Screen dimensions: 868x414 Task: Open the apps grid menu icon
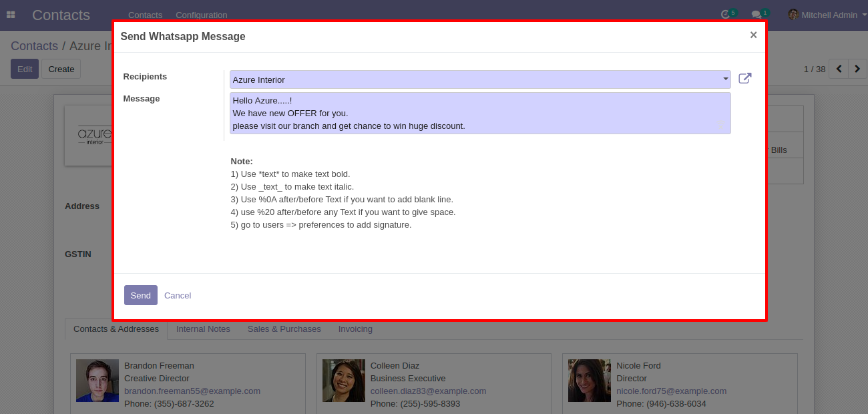[x=11, y=15]
